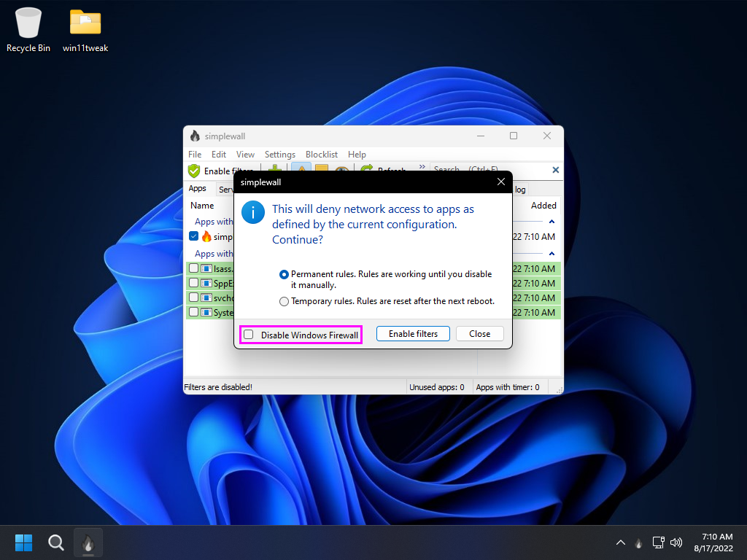This screenshot has height=560, width=747.
Task: Close the simplewall confirmation dialog with X
Action: pyautogui.click(x=501, y=182)
